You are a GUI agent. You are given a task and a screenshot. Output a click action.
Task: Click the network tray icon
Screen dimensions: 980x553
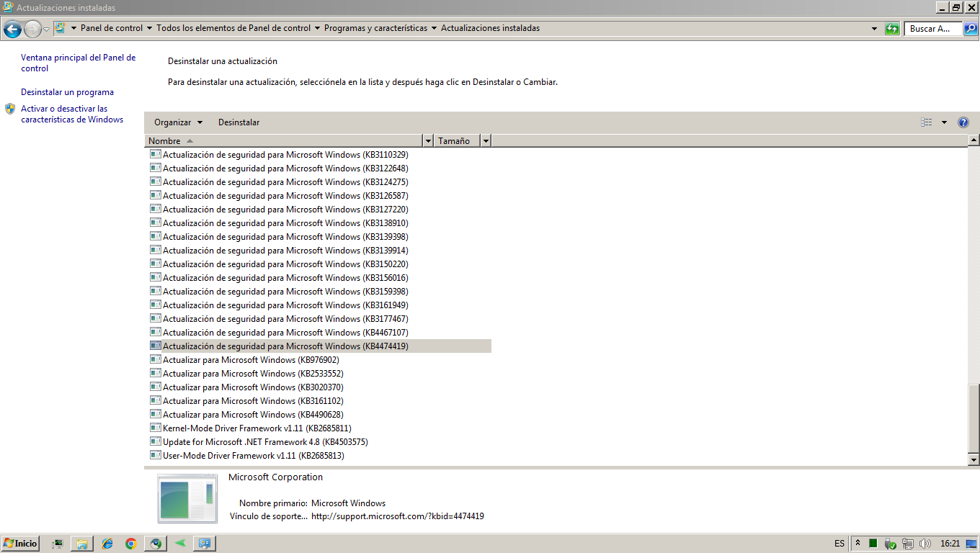coord(907,544)
